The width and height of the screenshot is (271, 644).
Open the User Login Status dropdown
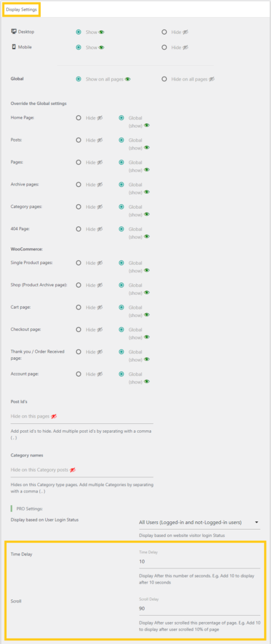point(199,523)
